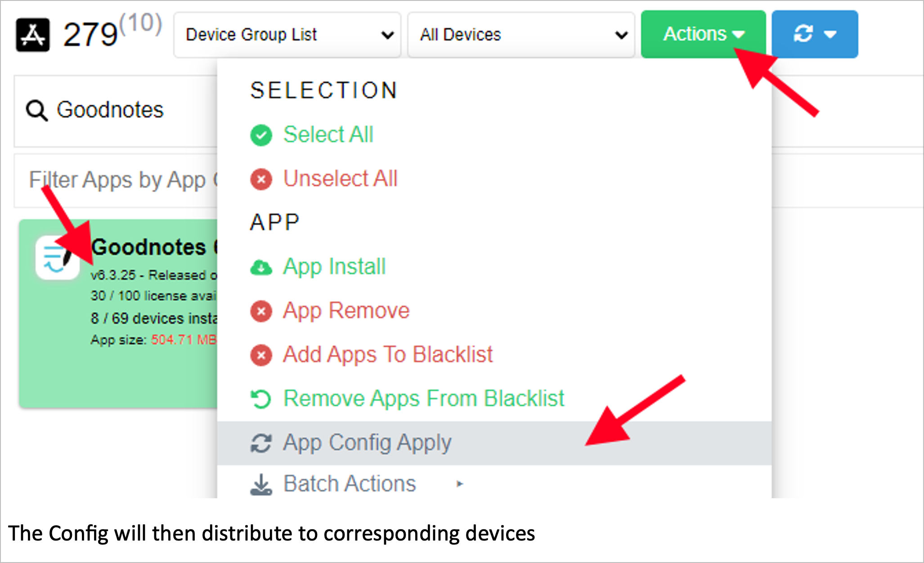This screenshot has width=924, height=563.
Task: Click the App Store icon near 279
Action: click(x=33, y=35)
